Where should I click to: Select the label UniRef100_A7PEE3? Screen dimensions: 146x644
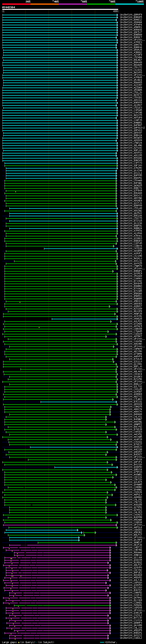(131, 42)
